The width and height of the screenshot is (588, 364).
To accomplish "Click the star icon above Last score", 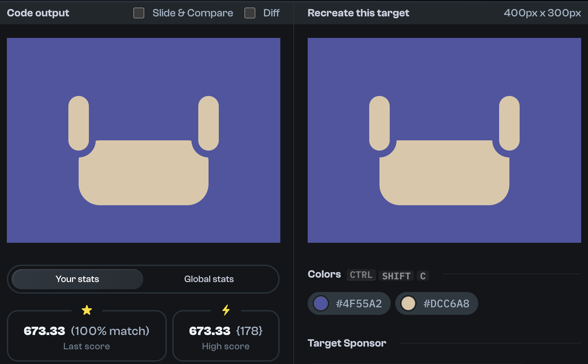I will (86, 309).
